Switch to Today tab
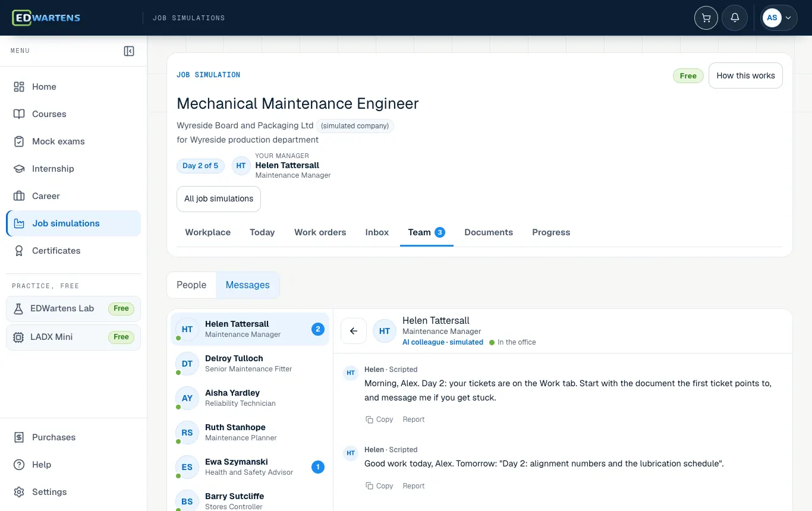 tap(262, 232)
